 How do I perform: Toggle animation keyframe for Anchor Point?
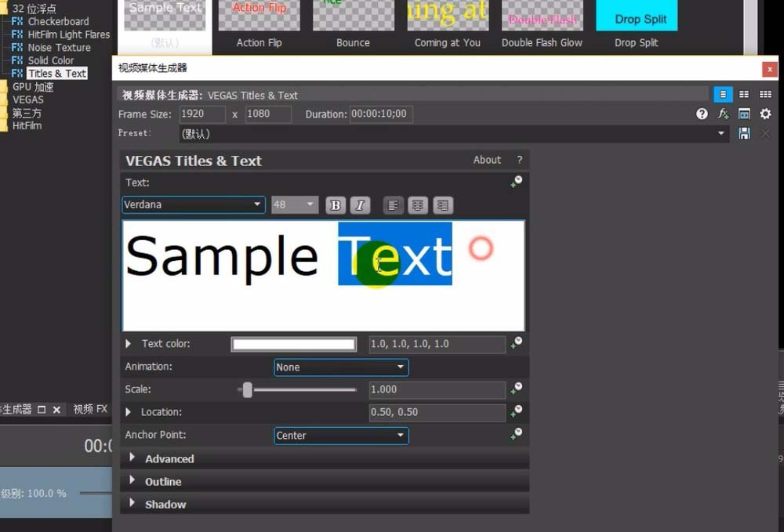(517, 433)
